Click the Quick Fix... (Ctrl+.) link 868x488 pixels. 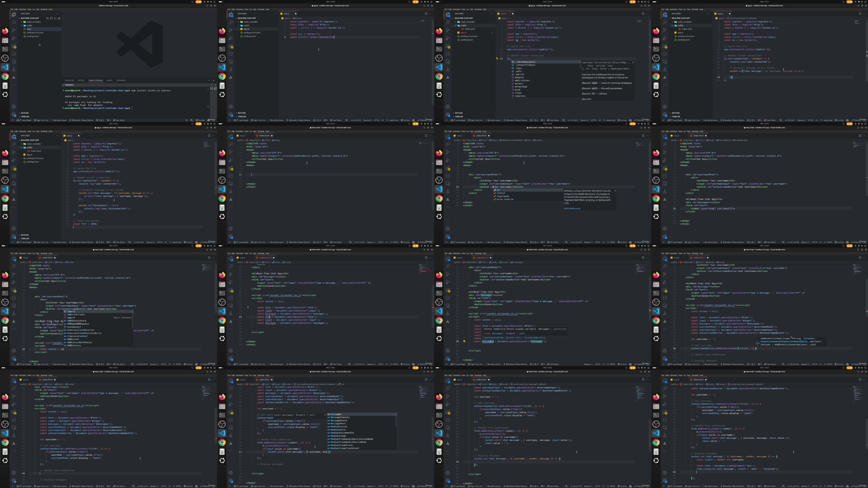coord(514,338)
